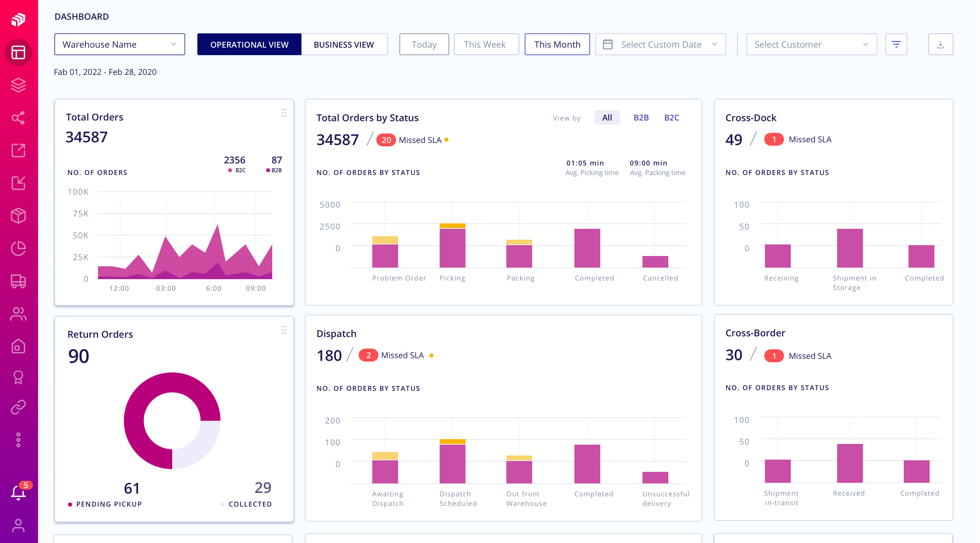
Task: Expand the Select Customer dropdown
Action: 811,45
